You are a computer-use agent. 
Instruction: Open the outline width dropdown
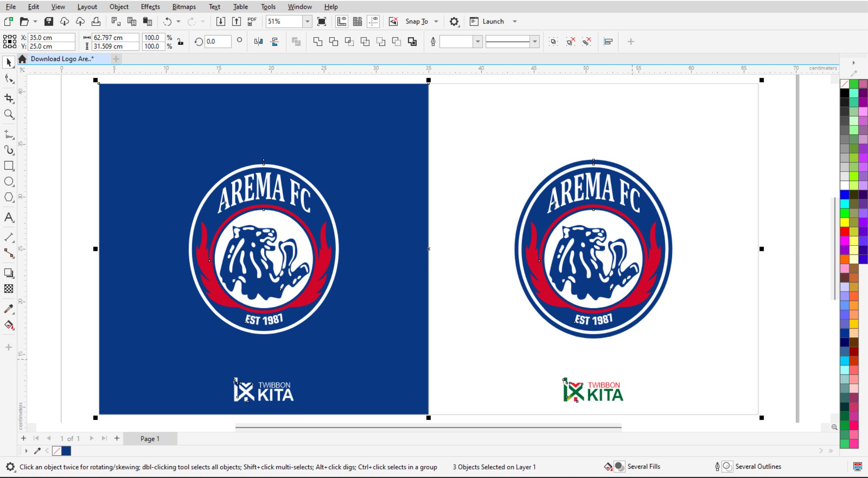(477, 42)
